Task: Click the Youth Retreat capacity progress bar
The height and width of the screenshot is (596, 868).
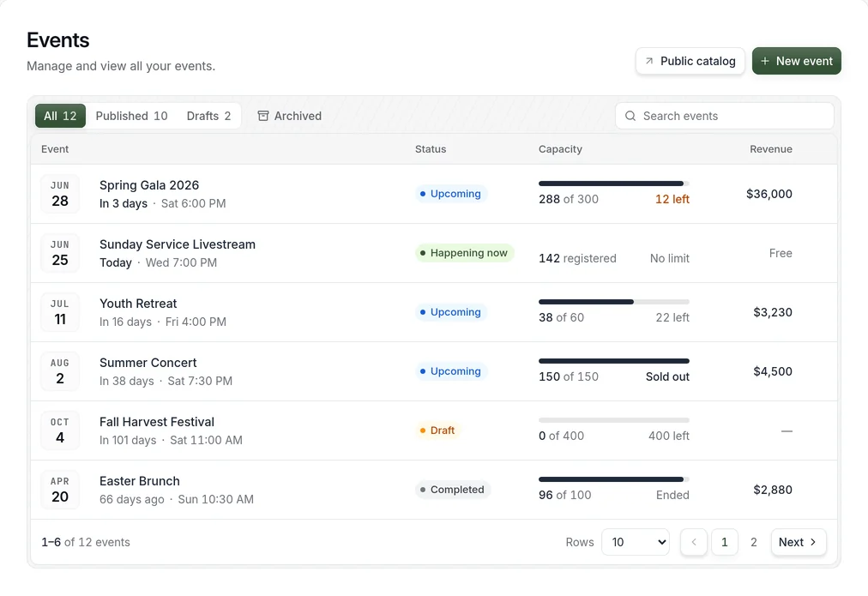Action: pyautogui.click(x=614, y=302)
